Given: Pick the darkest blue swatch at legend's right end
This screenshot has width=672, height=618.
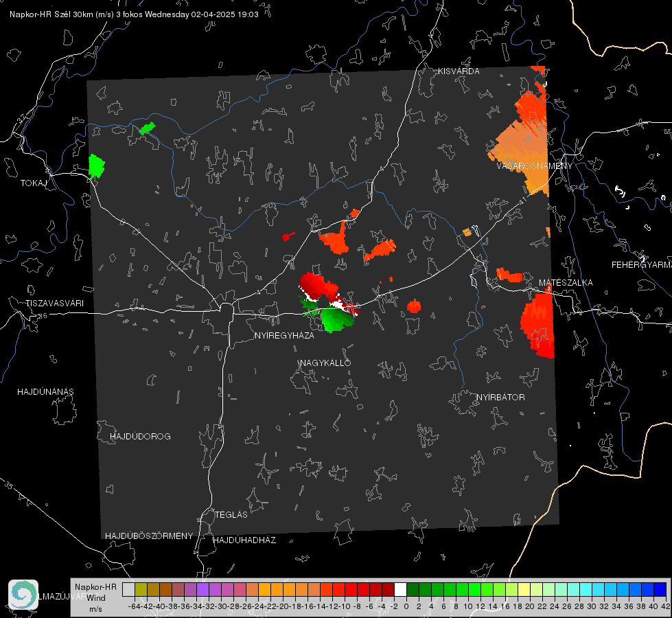Looking at the screenshot, I should [x=660, y=590].
